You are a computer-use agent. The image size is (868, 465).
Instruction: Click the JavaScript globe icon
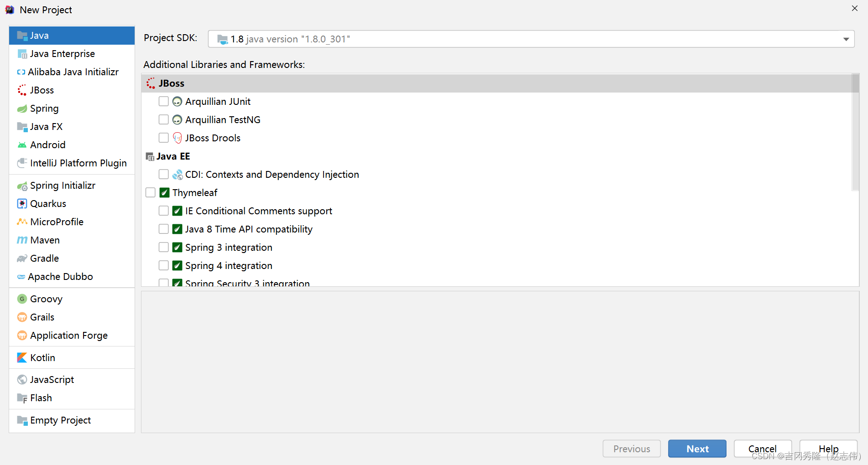[22, 380]
